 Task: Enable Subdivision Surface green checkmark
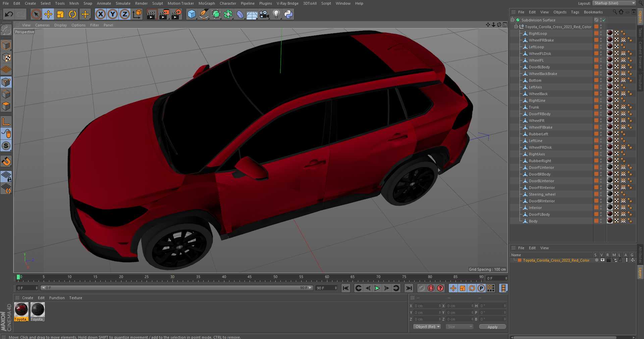(x=604, y=20)
